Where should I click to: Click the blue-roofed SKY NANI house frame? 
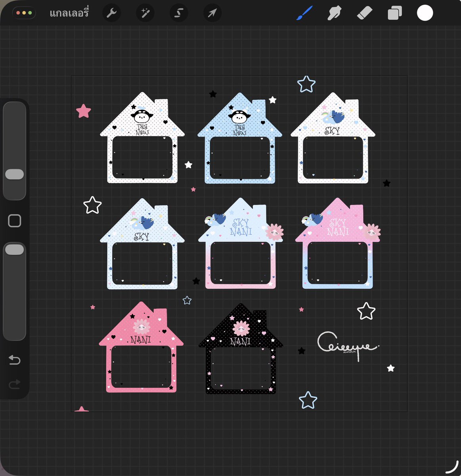[241, 243]
